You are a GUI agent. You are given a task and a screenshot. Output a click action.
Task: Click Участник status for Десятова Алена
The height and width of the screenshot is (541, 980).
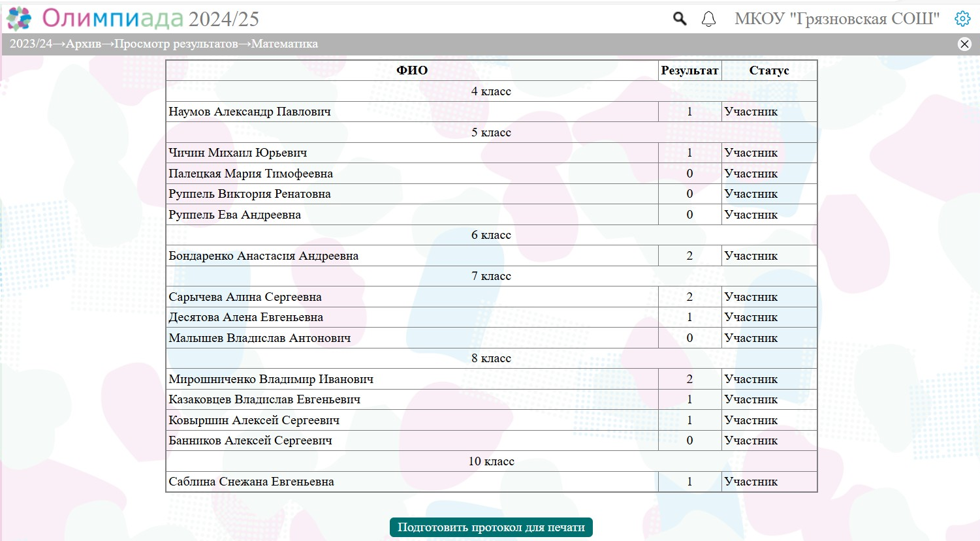(x=751, y=317)
